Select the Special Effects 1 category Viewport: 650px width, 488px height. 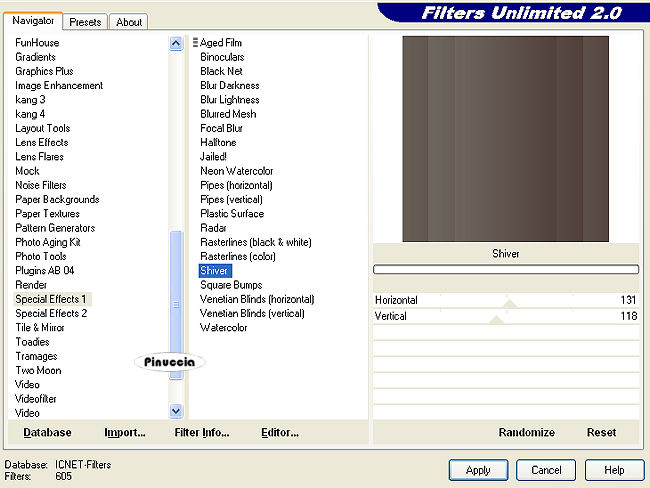[51, 299]
